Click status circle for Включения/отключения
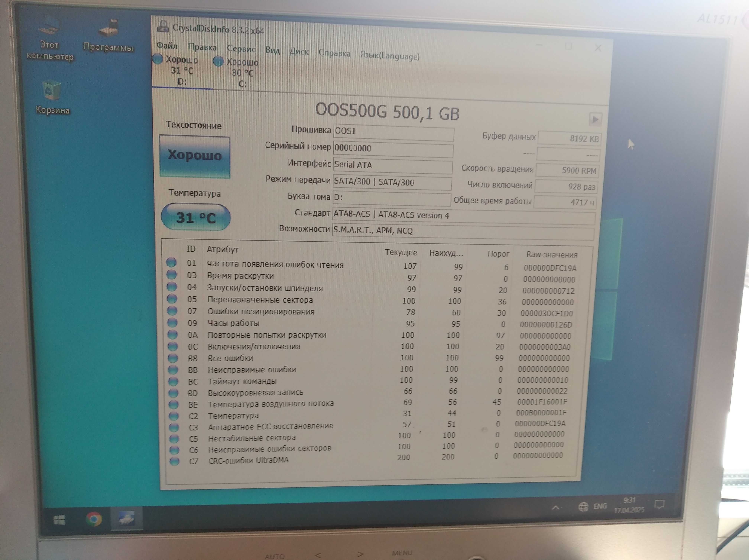 click(x=173, y=346)
